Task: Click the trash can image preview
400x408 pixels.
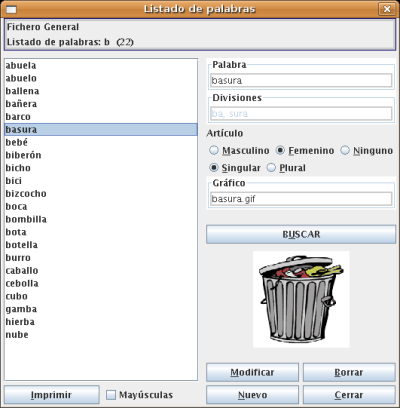Action: click(301, 299)
